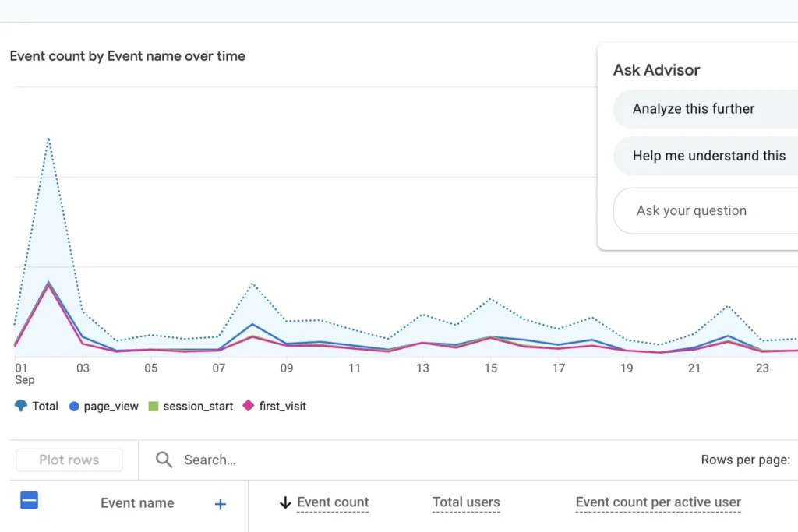This screenshot has width=798, height=532.
Task: Click the chart title Event count by Event name
Action: coord(127,56)
